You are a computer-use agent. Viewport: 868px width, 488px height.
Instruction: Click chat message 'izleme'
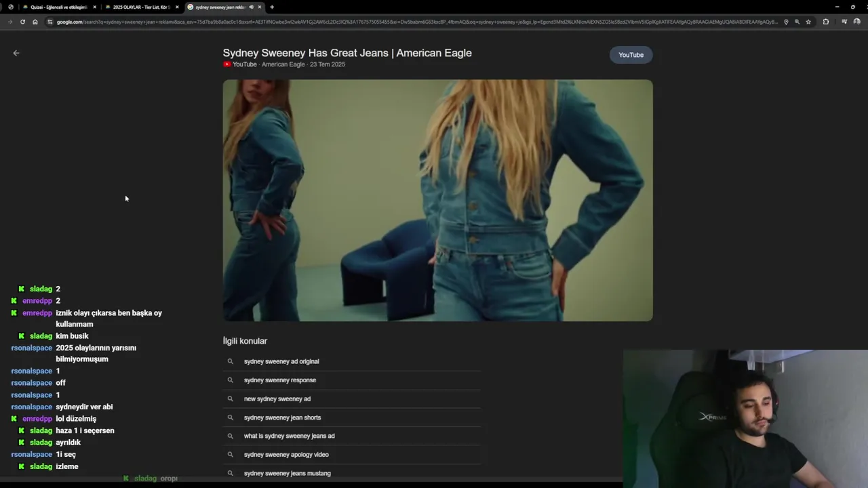[x=67, y=466]
